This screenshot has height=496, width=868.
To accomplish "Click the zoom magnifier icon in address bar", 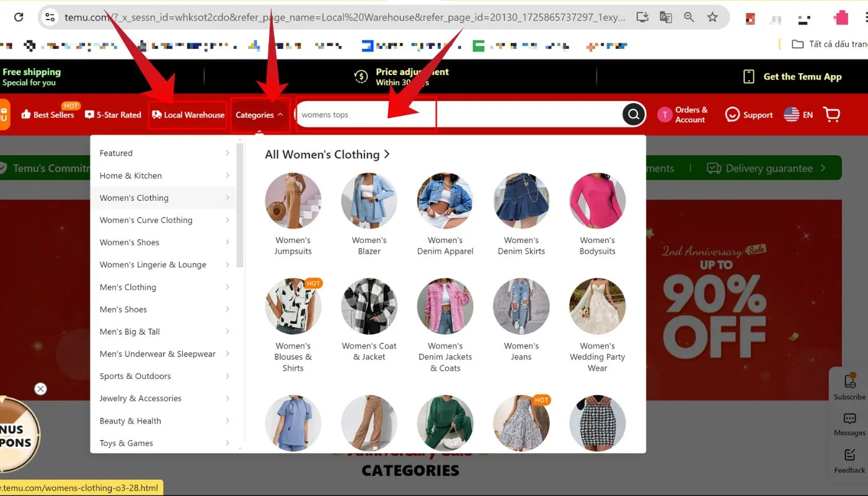I will point(689,17).
